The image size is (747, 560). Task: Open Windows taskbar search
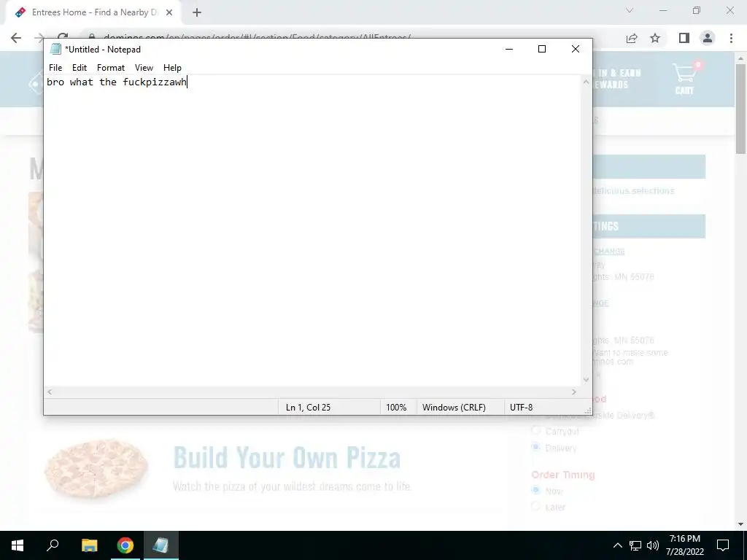pyautogui.click(x=53, y=545)
